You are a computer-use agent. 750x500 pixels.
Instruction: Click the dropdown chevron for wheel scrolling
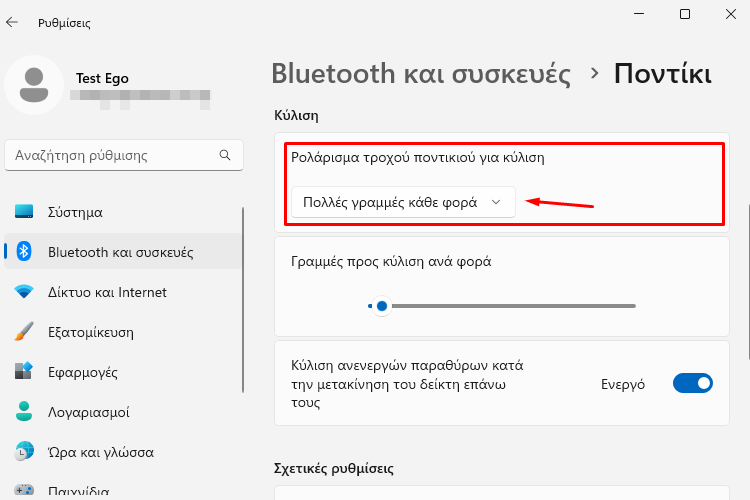pos(496,202)
